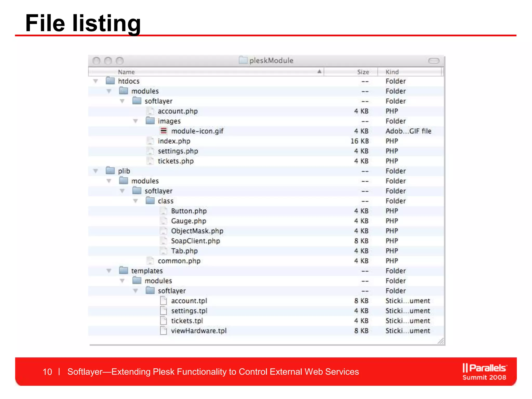Toggle the toolbar pill button in title bar
Image resolution: width=532 pixels, height=399 pixels.
click(434, 61)
